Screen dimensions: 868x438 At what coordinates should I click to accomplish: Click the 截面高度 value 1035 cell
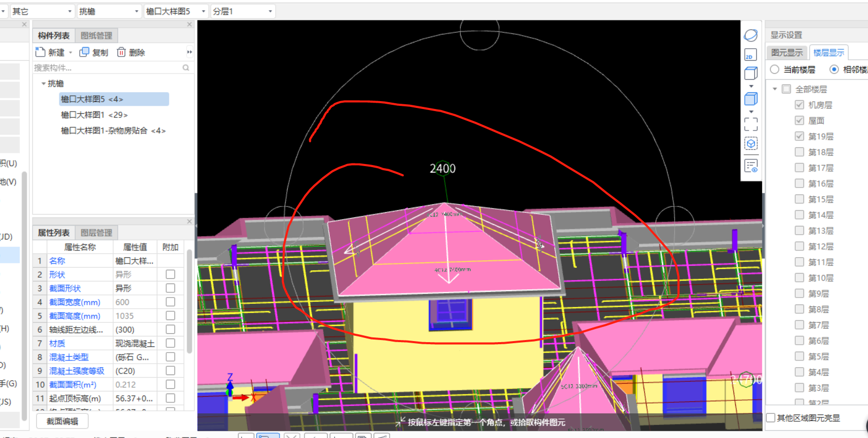tap(135, 316)
